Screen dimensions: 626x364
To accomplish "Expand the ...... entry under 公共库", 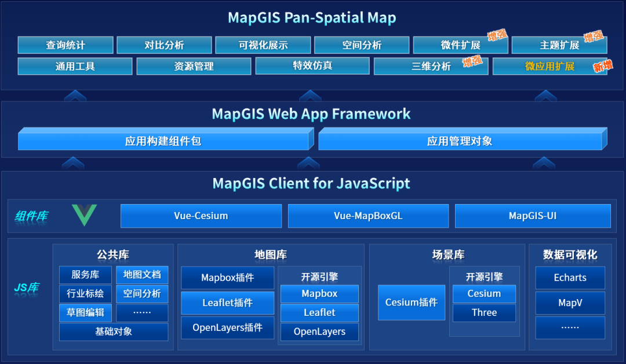I will point(142,313).
